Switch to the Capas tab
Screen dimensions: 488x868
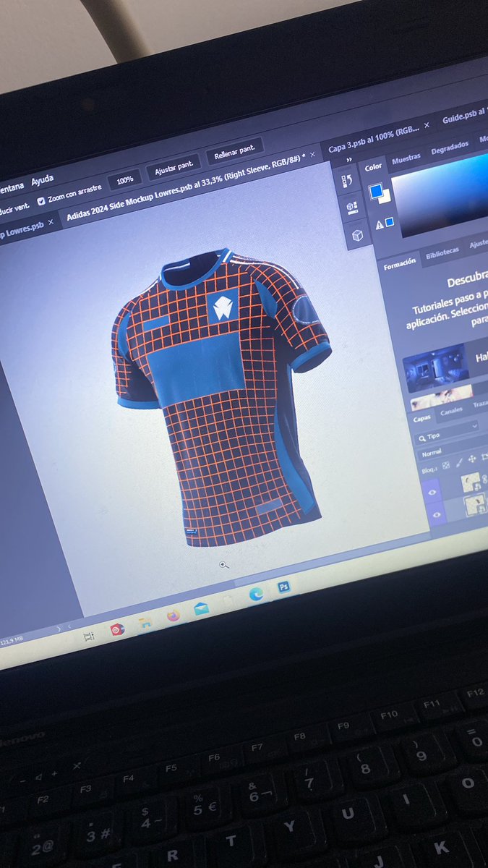point(421,419)
